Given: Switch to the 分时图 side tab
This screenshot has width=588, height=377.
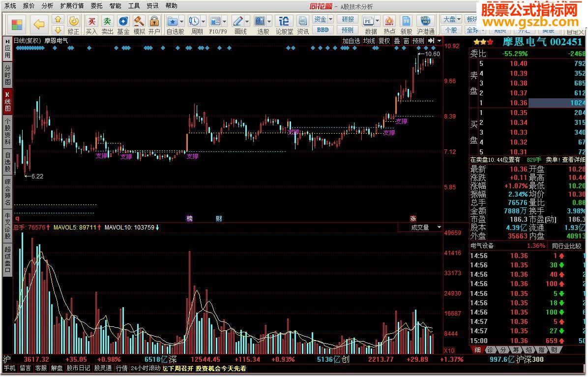Looking at the screenshot, I should coord(7,75).
